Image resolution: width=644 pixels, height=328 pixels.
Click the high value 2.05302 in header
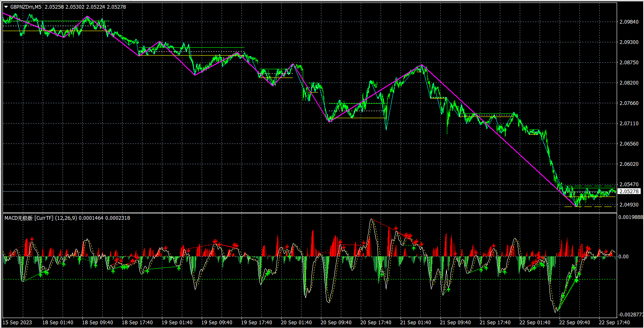tap(74, 7)
